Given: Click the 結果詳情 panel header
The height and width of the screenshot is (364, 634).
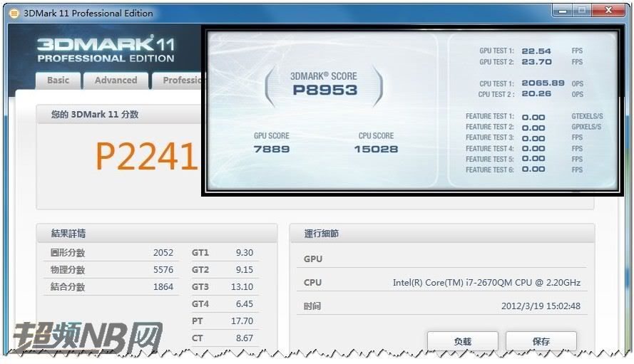Looking at the screenshot, I should [157, 233].
